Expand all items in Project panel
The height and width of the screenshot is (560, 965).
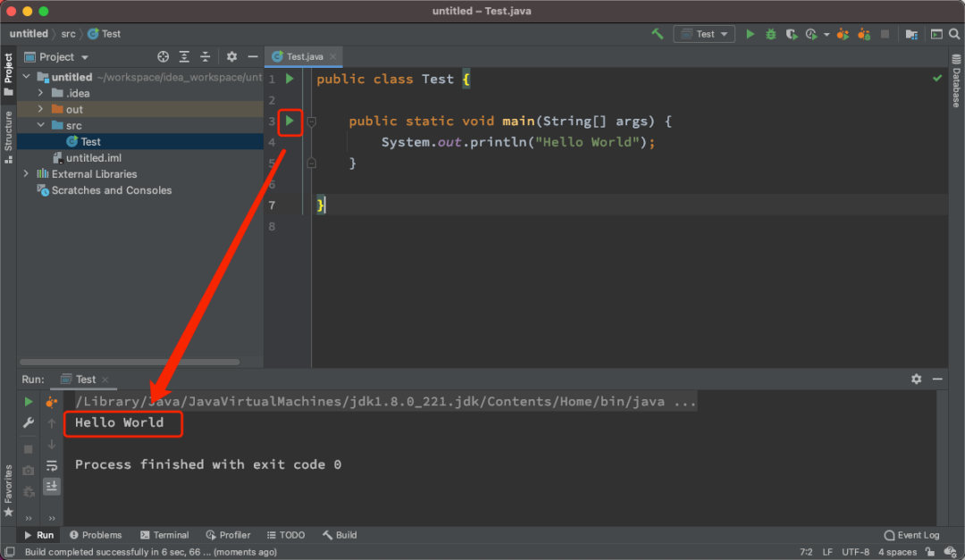(184, 56)
